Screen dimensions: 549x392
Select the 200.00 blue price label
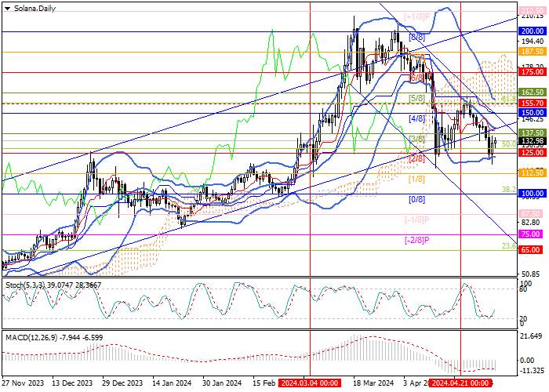tap(532, 31)
